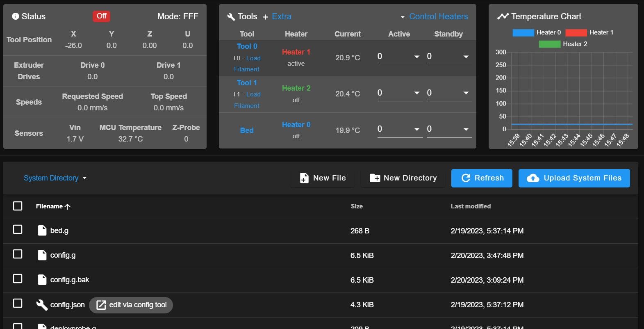644x329 pixels.
Task: Click the Heater 0 link
Action: [296, 125]
